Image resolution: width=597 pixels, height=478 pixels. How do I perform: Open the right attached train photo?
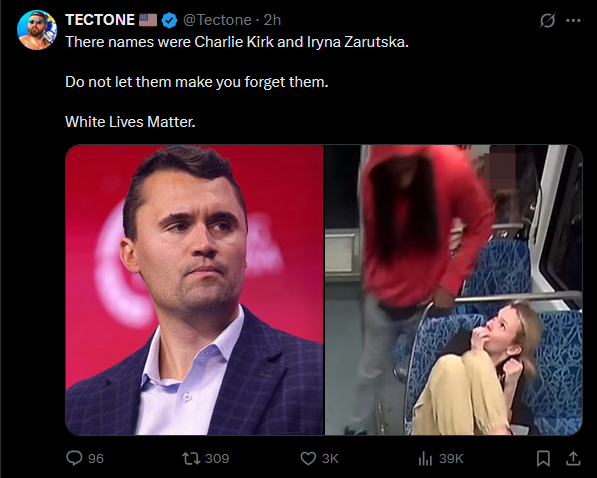tap(453, 289)
